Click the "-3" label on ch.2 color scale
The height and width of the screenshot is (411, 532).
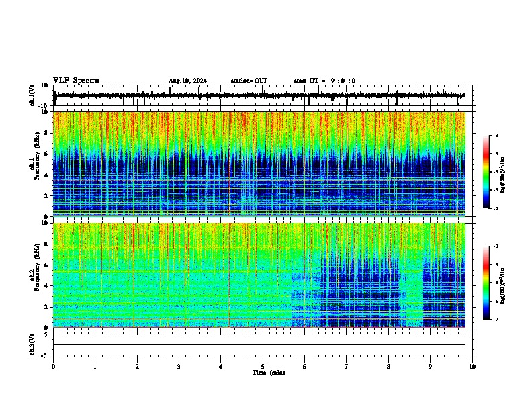496,246
